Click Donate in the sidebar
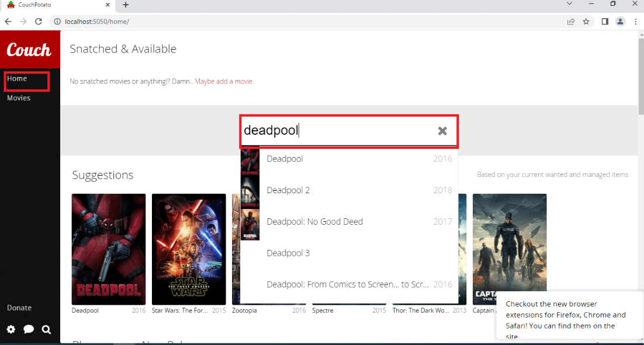 [x=19, y=308]
